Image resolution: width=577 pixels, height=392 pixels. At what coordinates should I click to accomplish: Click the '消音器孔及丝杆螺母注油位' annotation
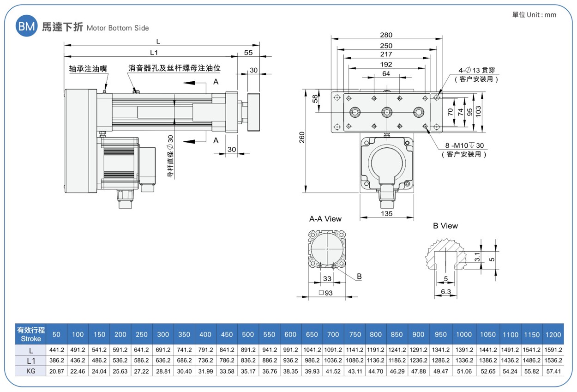tap(174, 68)
